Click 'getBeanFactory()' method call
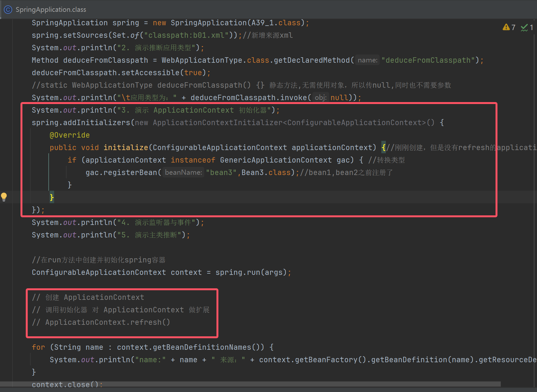Image resolution: width=537 pixels, height=392 pixels. point(330,360)
